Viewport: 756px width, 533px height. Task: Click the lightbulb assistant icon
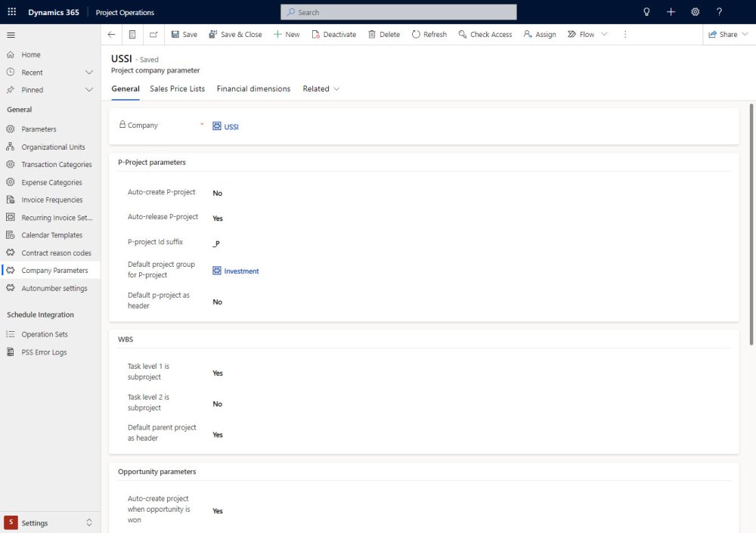point(646,11)
